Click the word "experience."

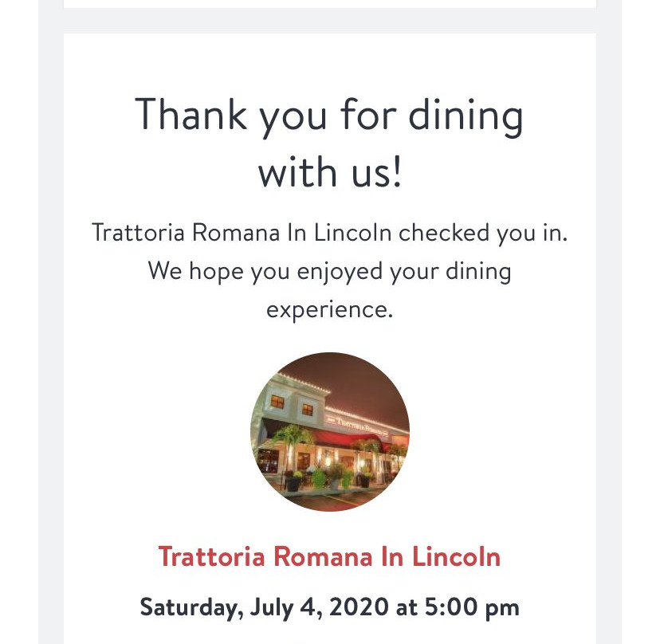click(329, 308)
